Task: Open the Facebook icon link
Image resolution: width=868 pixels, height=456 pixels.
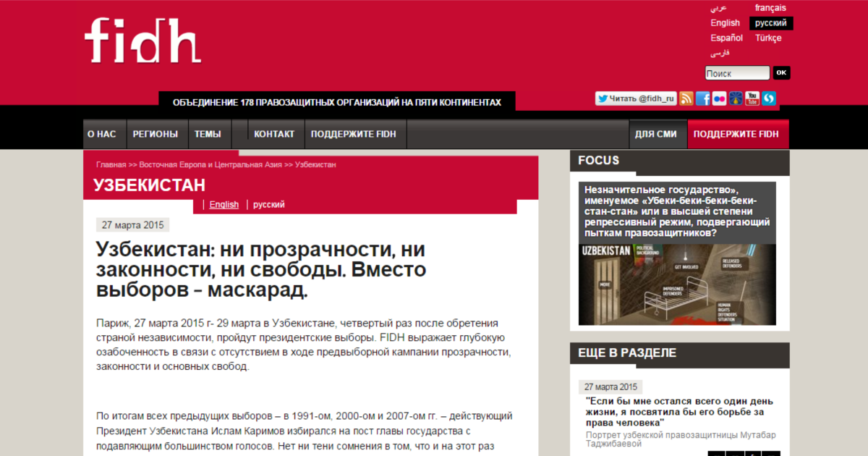Action: (x=702, y=98)
